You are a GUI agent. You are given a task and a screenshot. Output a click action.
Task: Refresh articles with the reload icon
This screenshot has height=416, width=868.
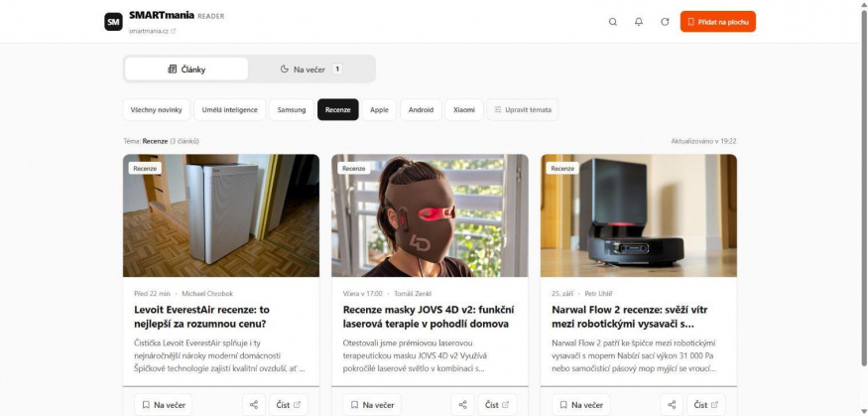pos(665,22)
